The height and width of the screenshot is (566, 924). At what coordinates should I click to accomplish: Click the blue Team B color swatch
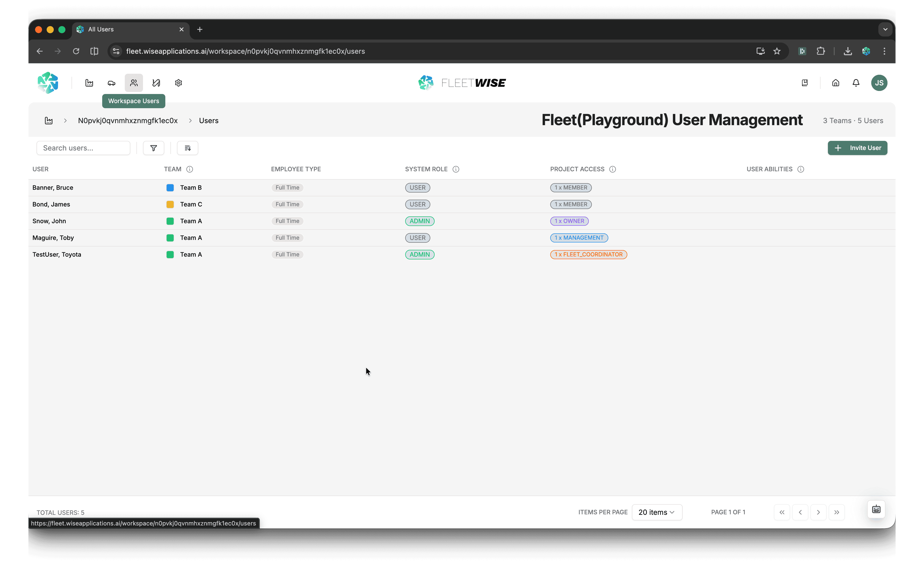click(170, 188)
